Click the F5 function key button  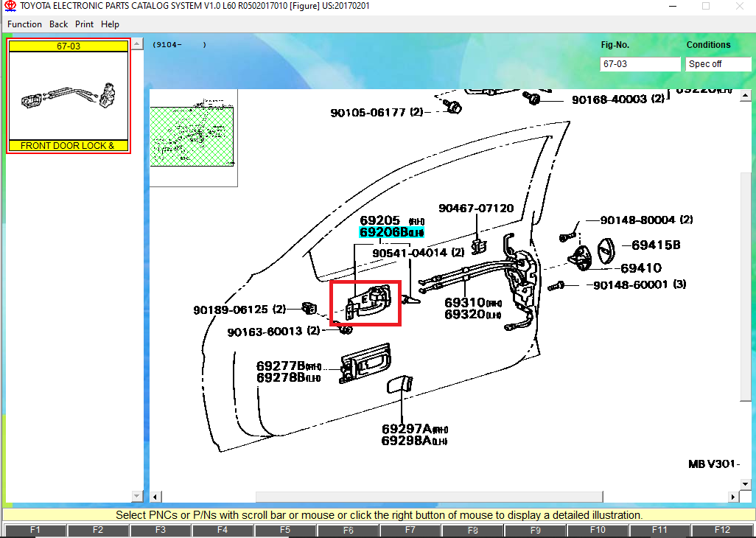[285, 531]
